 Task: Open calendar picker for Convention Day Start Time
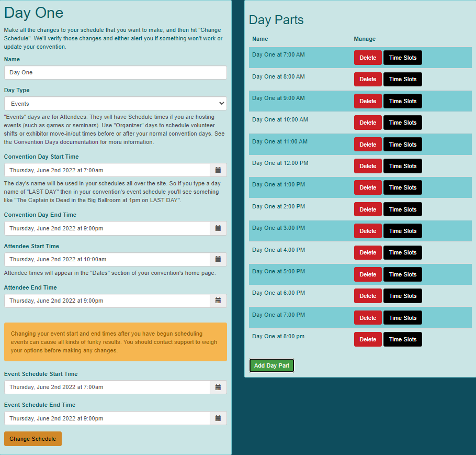(218, 170)
